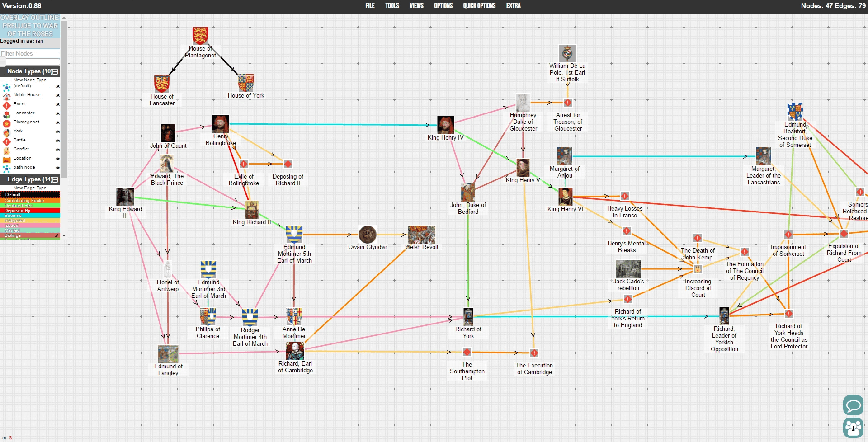Select the Location node type icon
The image size is (868, 442).
pyautogui.click(x=6, y=159)
